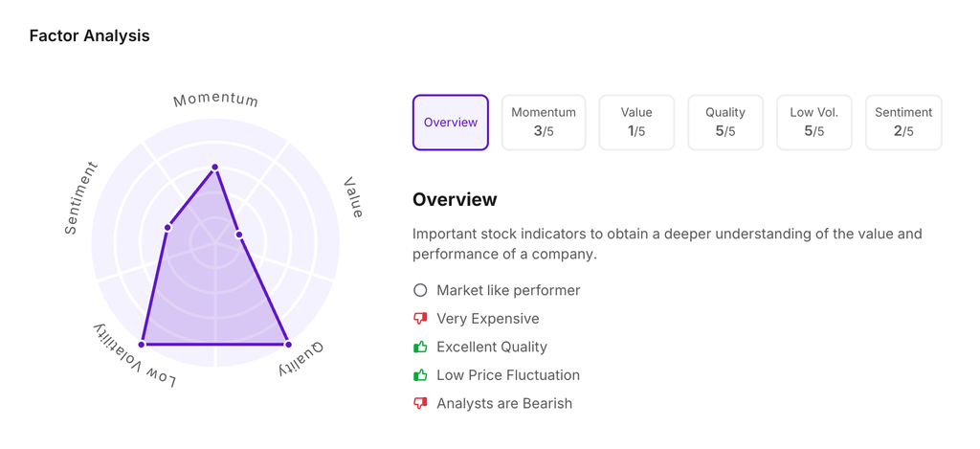Click the Value data point on radar chart
This screenshot has height=449, width=980.
click(x=239, y=235)
